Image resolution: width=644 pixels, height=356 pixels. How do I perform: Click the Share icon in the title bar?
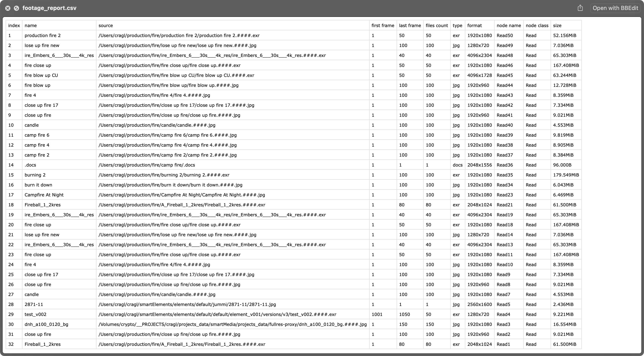click(580, 8)
